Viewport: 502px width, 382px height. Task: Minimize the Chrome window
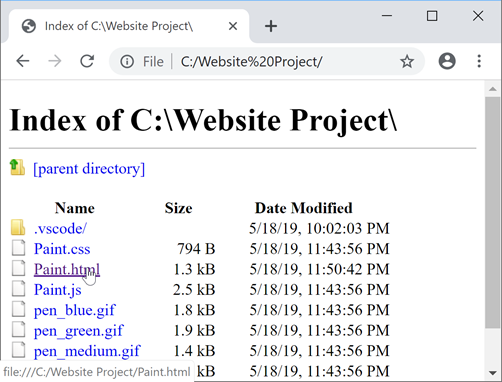coord(387,16)
